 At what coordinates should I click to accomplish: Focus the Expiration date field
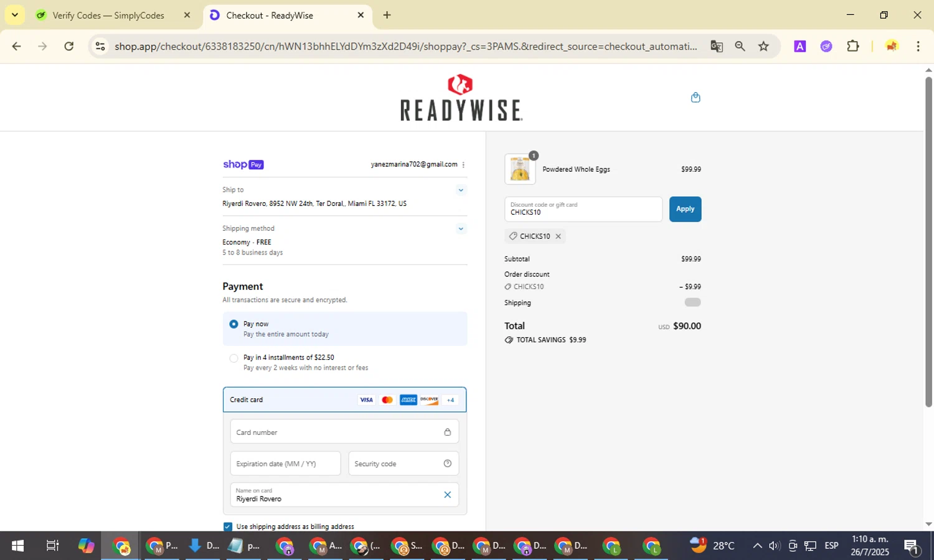[x=285, y=464]
